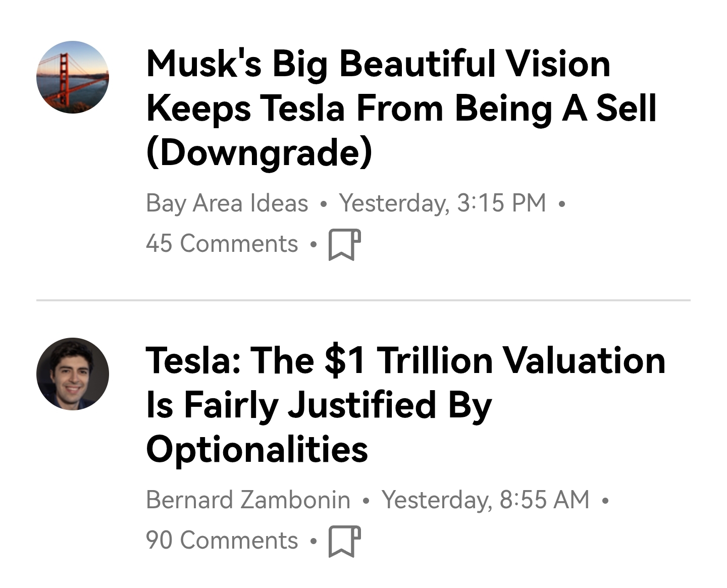Click the surname "Zambonin" under second article
The image size is (727, 588).
point(295,500)
